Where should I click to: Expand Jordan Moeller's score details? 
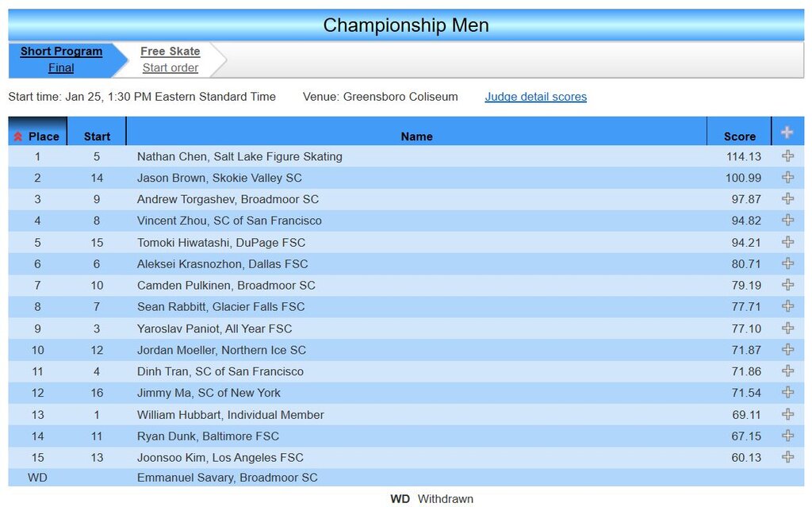click(787, 350)
